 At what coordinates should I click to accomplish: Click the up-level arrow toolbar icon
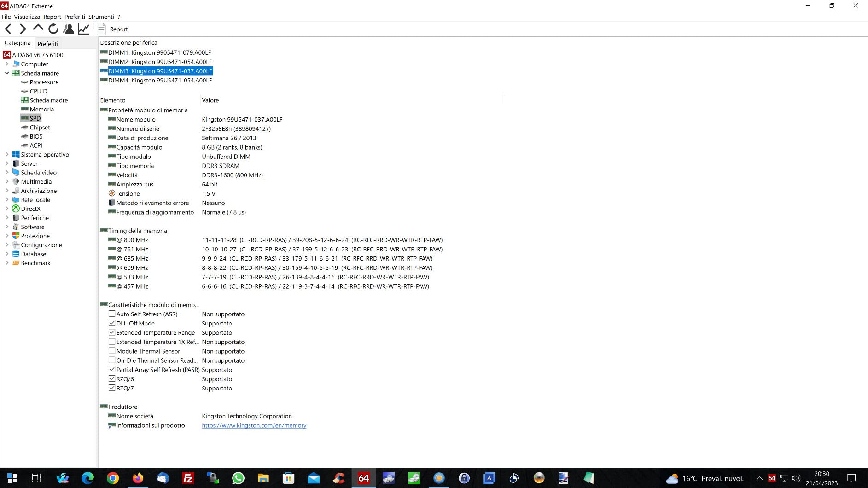38,29
